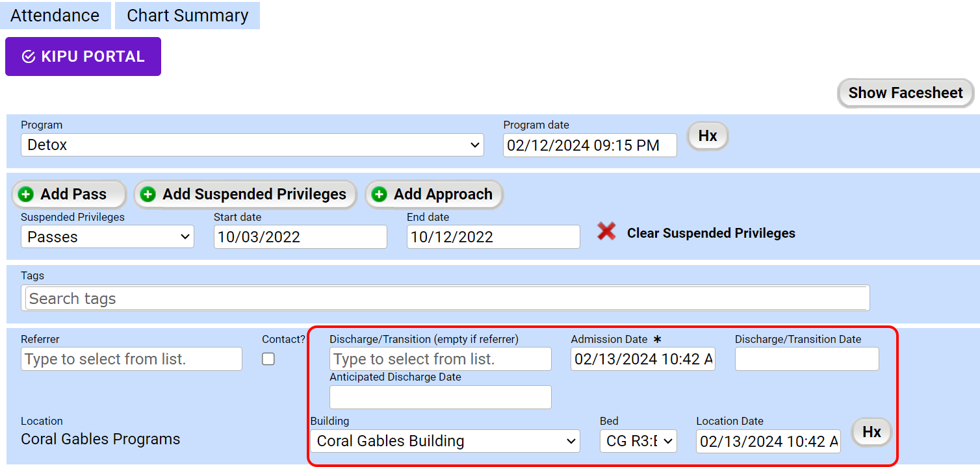Click the Add Pass button
Image resolution: width=980 pixels, height=467 pixels.
coord(69,194)
